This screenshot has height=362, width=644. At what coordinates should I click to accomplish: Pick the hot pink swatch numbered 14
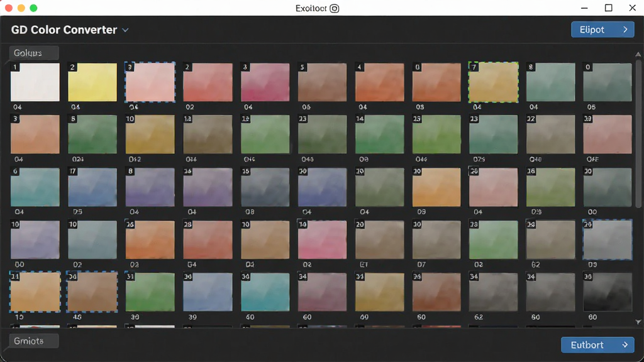(323, 239)
